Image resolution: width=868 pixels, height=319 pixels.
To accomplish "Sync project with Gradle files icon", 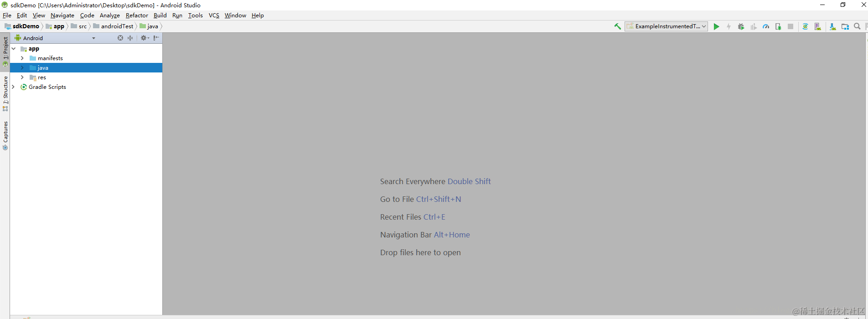I will point(805,26).
